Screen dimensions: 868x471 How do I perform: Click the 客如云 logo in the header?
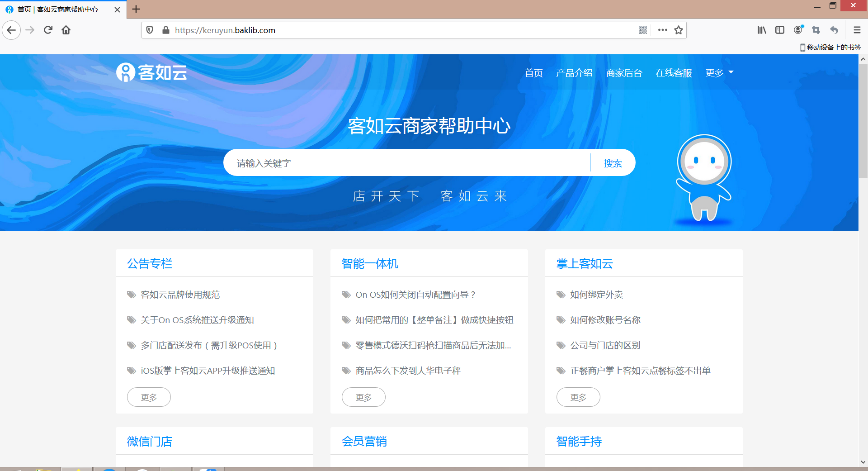pos(151,72)
